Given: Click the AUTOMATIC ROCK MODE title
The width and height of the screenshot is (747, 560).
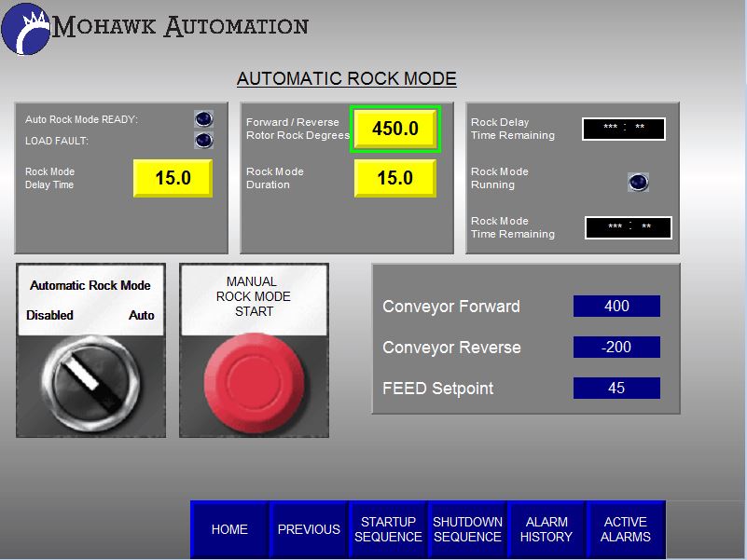Looking at the screenshot, I should click(347, 78).
